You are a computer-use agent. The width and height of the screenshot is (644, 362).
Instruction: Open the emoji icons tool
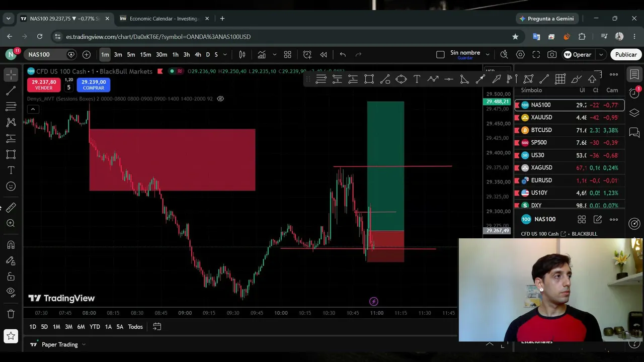click(x=11, y=187)
